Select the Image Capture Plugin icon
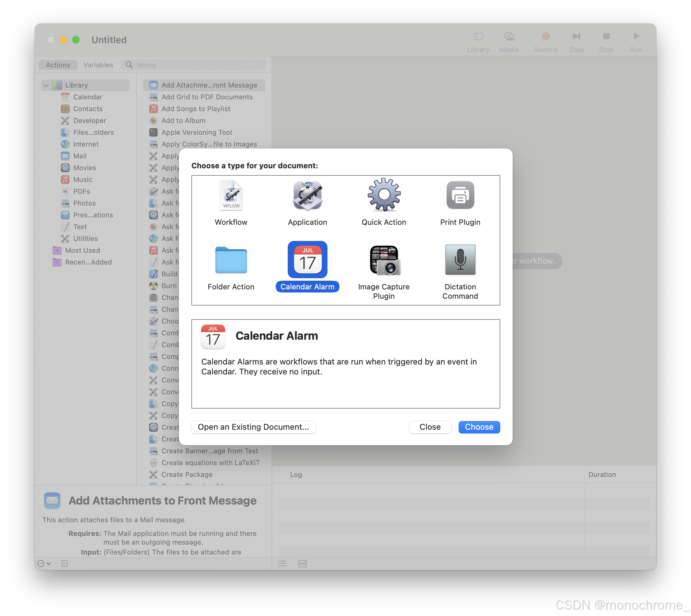 [384, 260]
